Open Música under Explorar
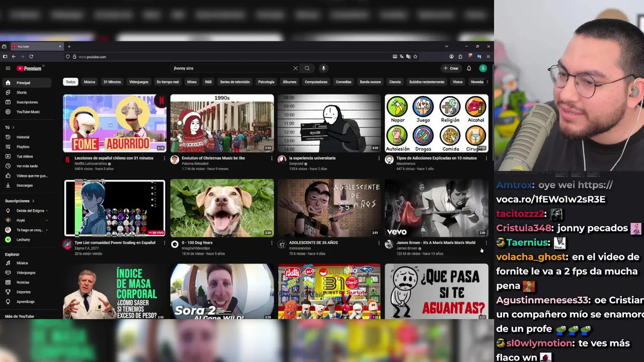 point(26,263)
